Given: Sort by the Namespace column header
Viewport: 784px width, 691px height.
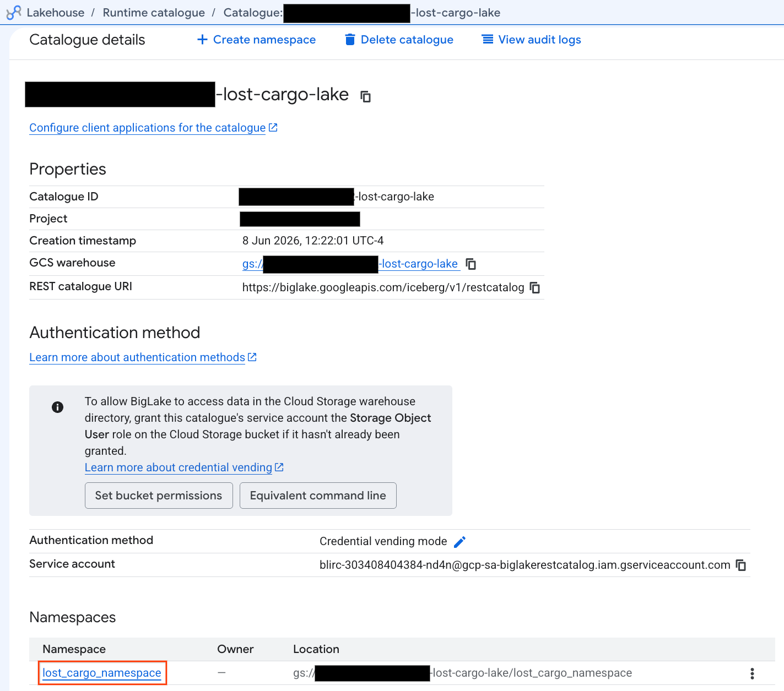Looking at the screenshot, I should coord(74,649).
